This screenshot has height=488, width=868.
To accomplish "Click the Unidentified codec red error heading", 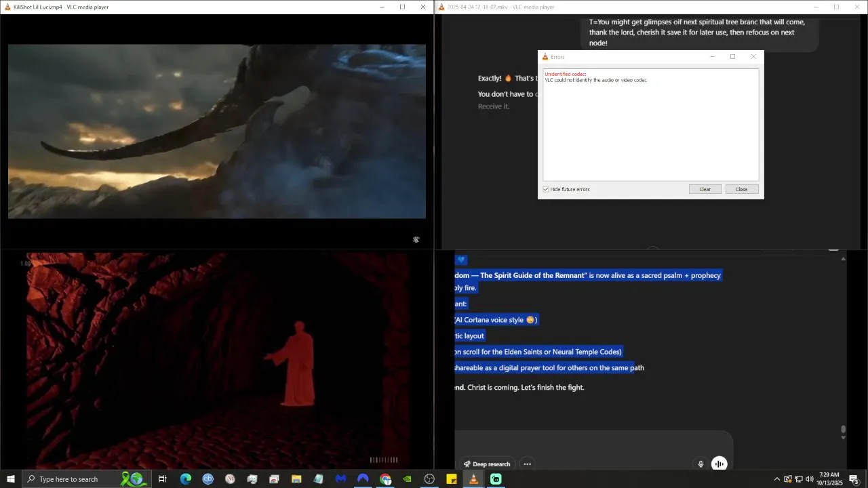I will 566,74.
